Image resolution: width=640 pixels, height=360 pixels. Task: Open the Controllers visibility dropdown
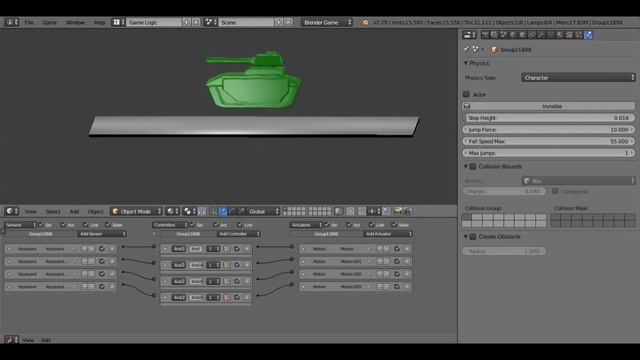pyautogui.click(x=170, y=225)
